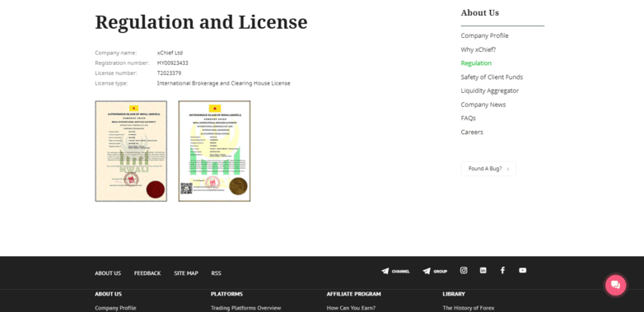Select the license number T2023379 text

[169, 73]
